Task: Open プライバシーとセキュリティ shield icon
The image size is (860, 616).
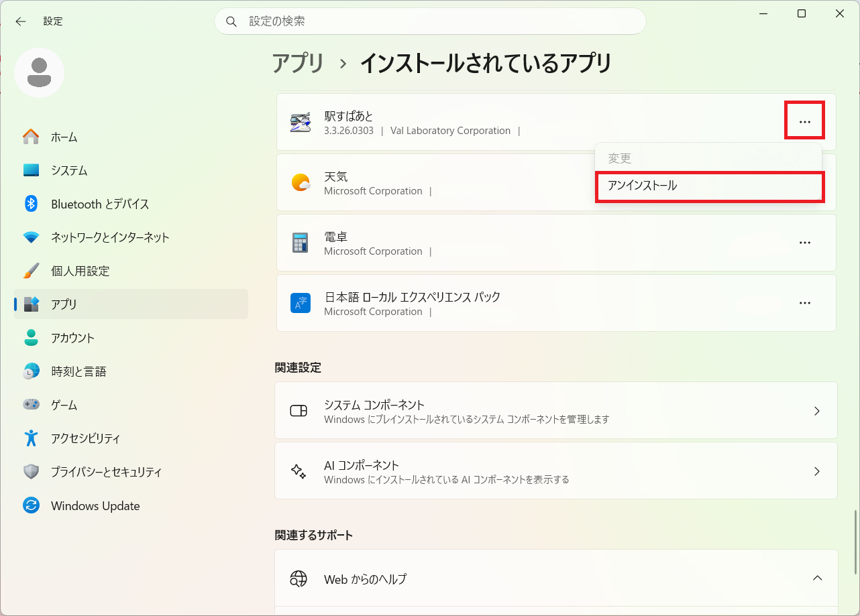Action: pos(31,472)
